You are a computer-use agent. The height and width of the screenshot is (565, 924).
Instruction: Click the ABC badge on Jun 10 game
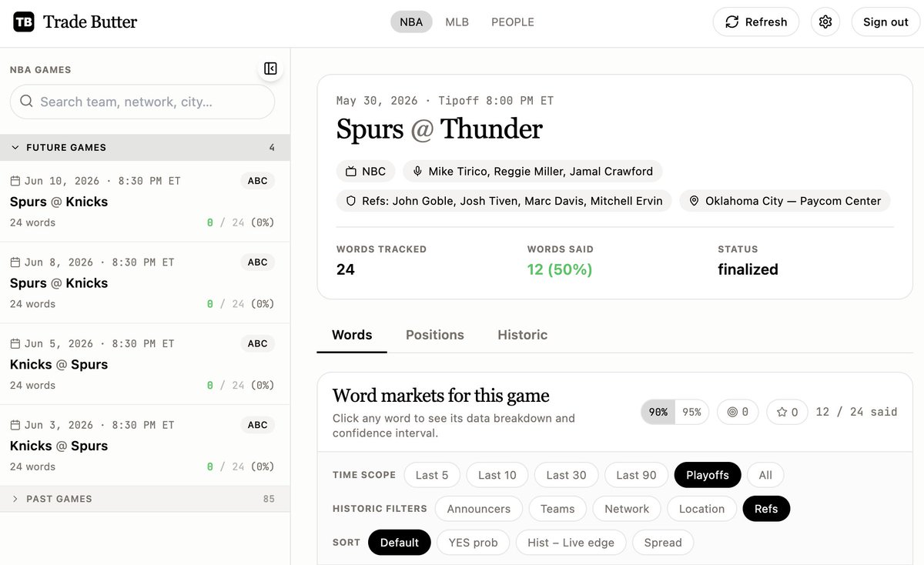pyautogui.click(x=258, y=181)
